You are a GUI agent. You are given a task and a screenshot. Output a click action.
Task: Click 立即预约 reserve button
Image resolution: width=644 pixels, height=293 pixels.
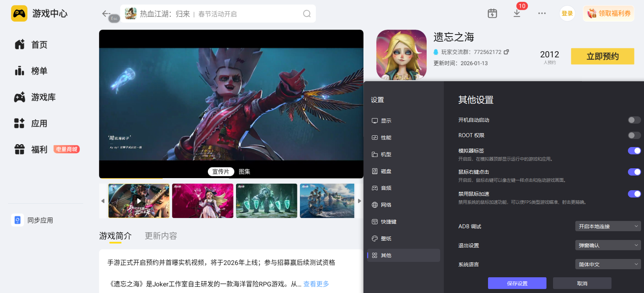point(602,56)
